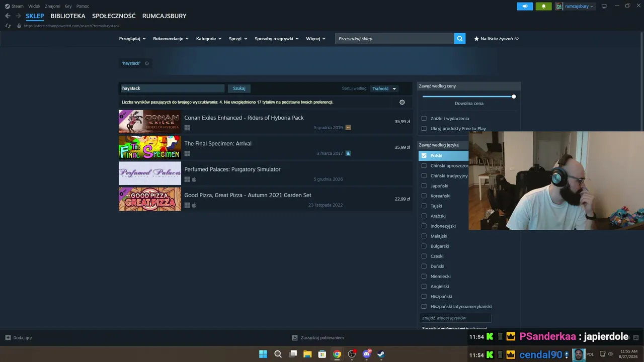Open Google Chrome from the taskbar
The image size is (644, 362).
click(337, 354)
